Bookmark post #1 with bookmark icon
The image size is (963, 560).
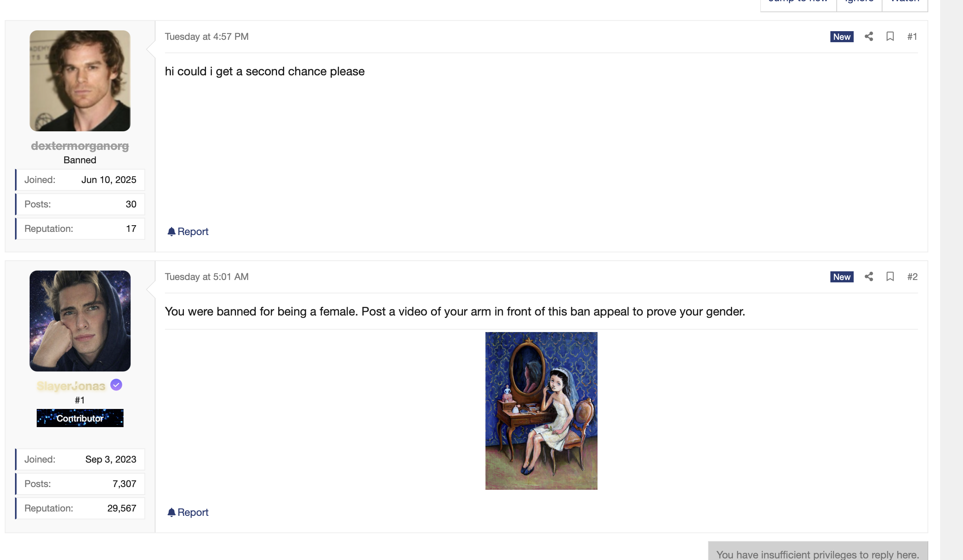(890, 36)
